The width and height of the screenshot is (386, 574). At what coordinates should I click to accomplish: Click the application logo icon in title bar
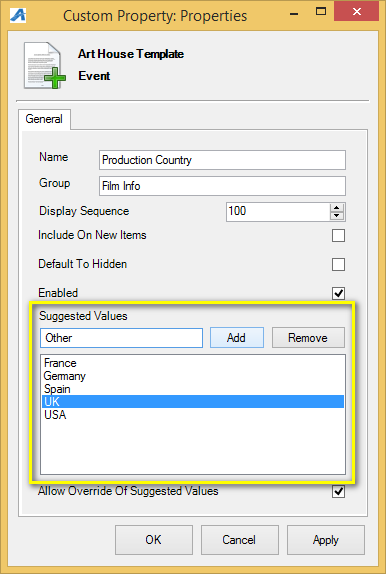pyautogui.click(x=18, y=15)
